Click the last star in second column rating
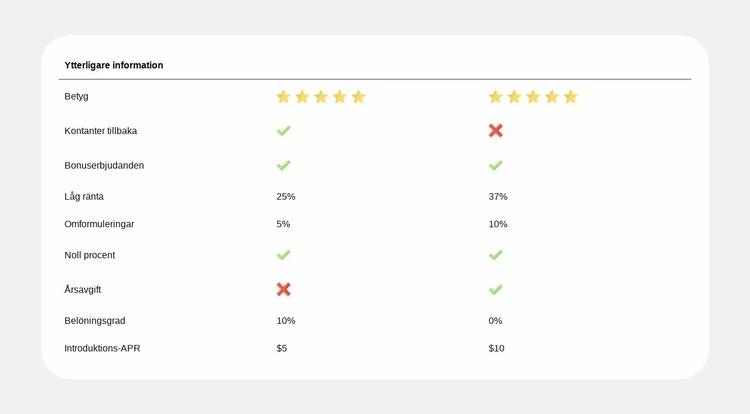Viewport: 750px width, 414px height. [570, 97]
